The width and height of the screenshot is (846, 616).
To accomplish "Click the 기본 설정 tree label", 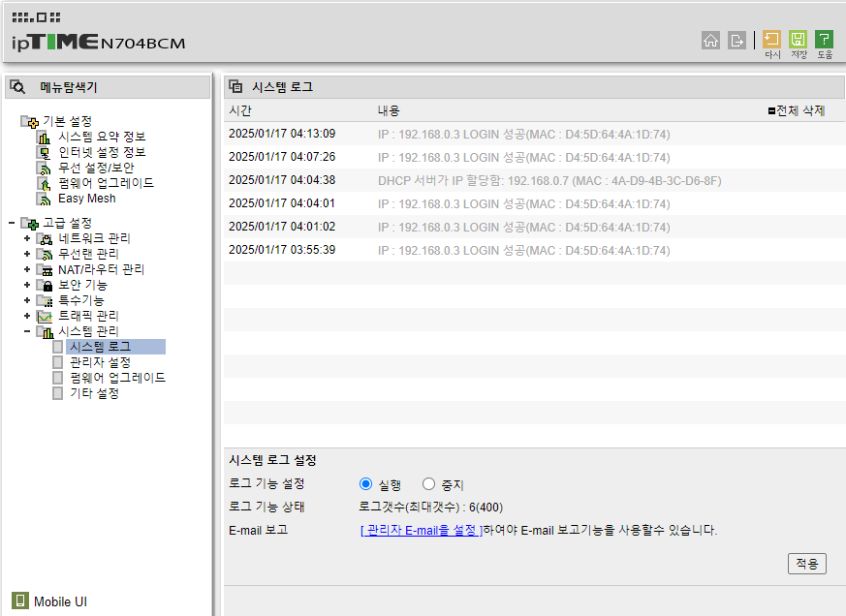I will click(67, 121).
